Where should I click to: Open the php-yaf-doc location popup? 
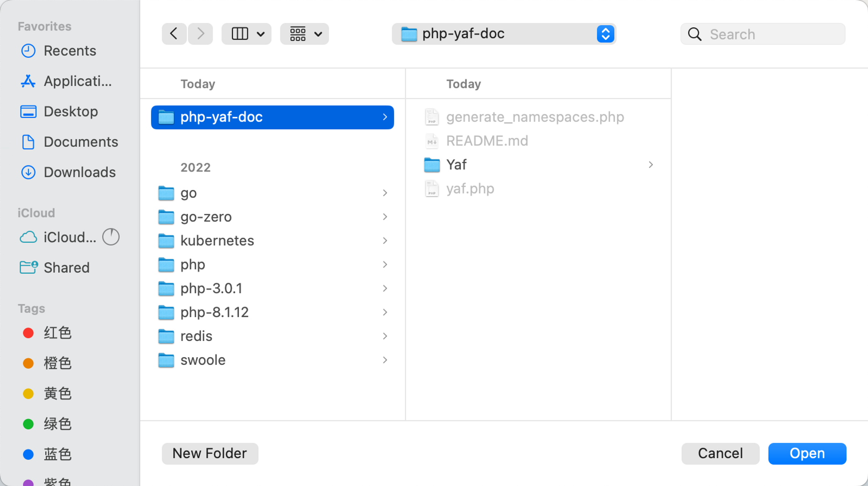(x=504, y=34)
